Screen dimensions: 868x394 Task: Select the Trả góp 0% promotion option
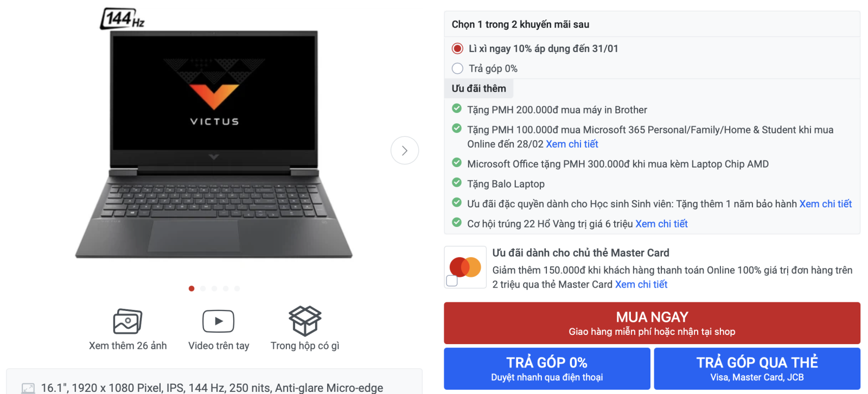[457, 68]
